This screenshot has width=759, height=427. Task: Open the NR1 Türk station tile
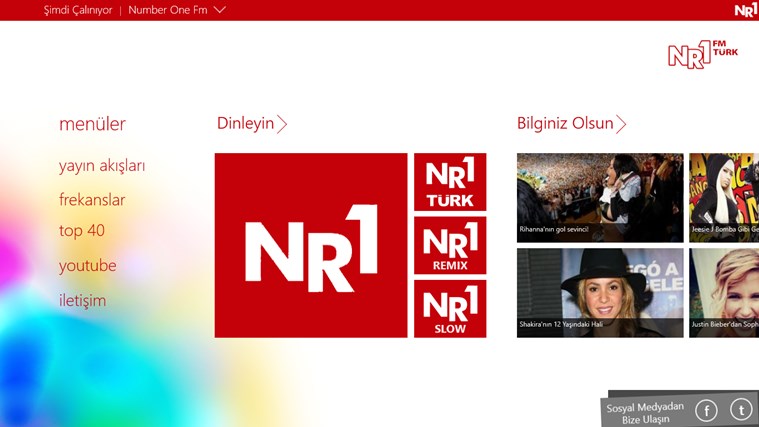click(450, 182)
